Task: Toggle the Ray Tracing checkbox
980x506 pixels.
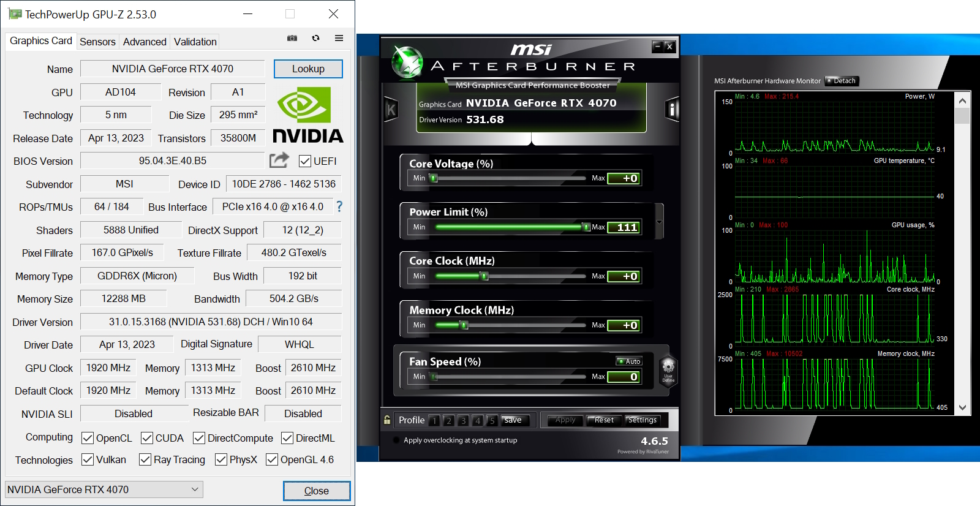Action: tap(145, 459)
